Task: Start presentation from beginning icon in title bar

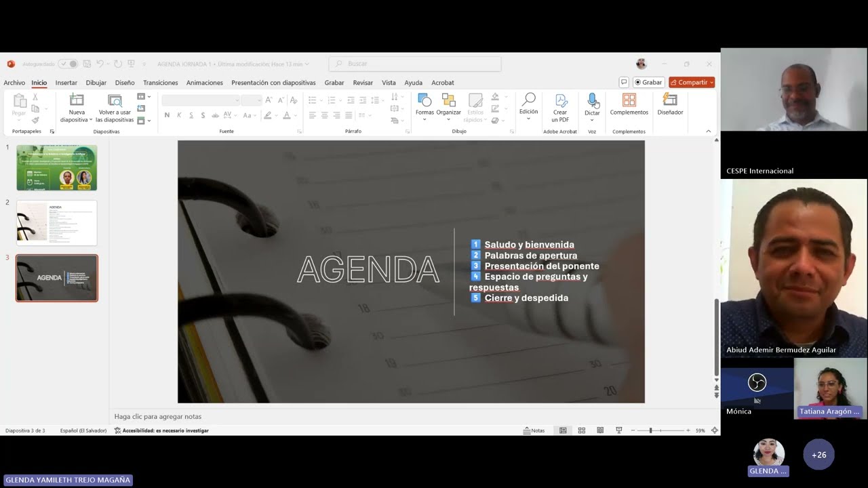Action: click(x=131, y=64)
